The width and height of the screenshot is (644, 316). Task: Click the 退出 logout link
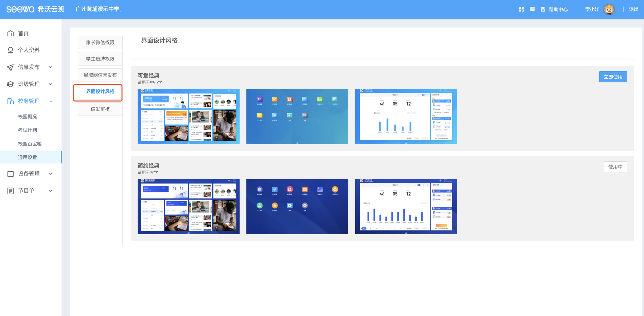(x=633, y=10)
